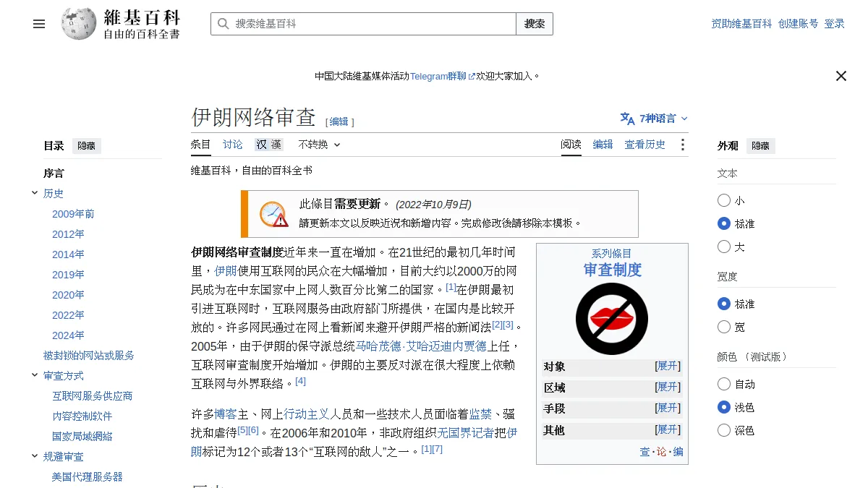Select automatic color mode
The image size is (868, 488).
724,384
